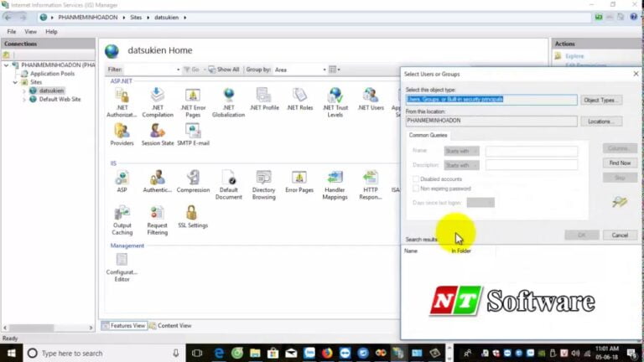The width and height of the screenshot is (644, 362).
Task: Click the Windows taskbar search box
Action: [x=101, y=353]
